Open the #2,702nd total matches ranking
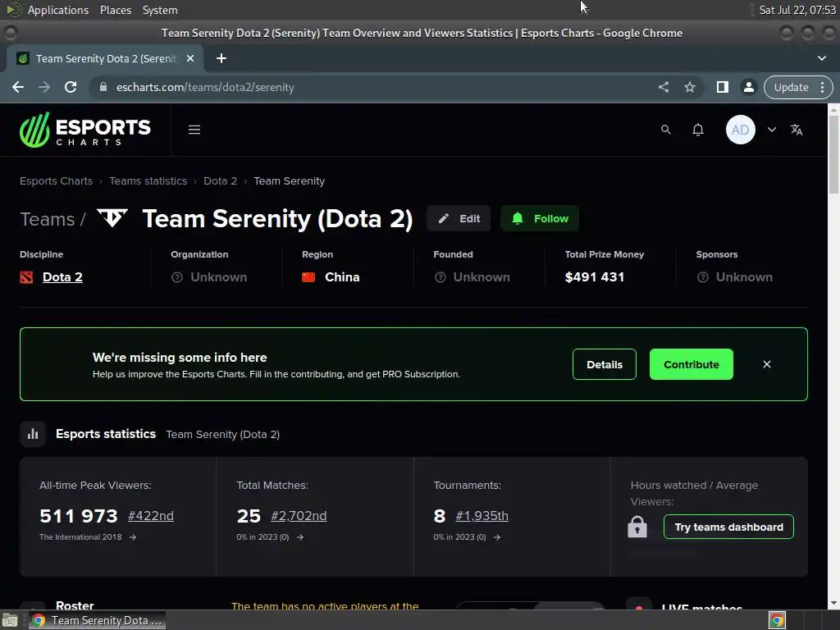The image size is (840, 630). (x=299, y=516)
